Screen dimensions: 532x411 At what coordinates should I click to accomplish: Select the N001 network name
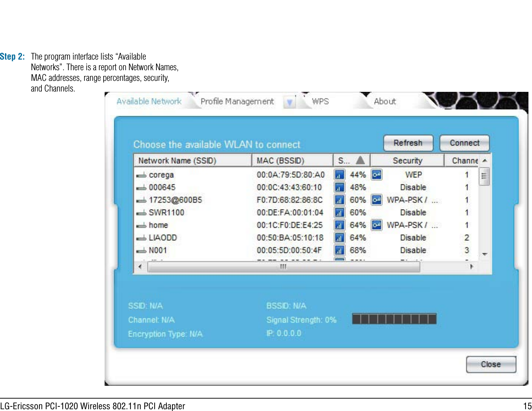[158, 250]
